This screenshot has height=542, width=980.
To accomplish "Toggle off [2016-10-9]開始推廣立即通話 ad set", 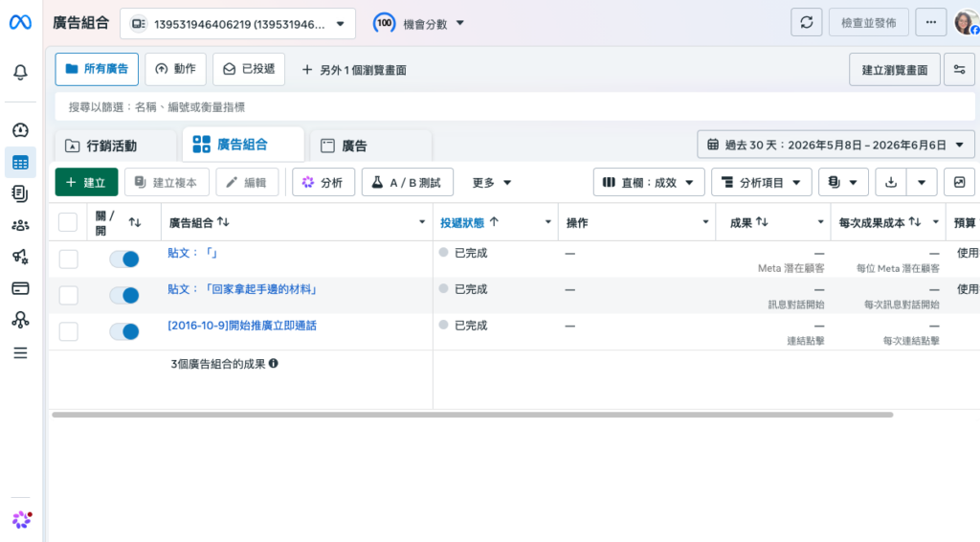I will click(x=124, y=331).
